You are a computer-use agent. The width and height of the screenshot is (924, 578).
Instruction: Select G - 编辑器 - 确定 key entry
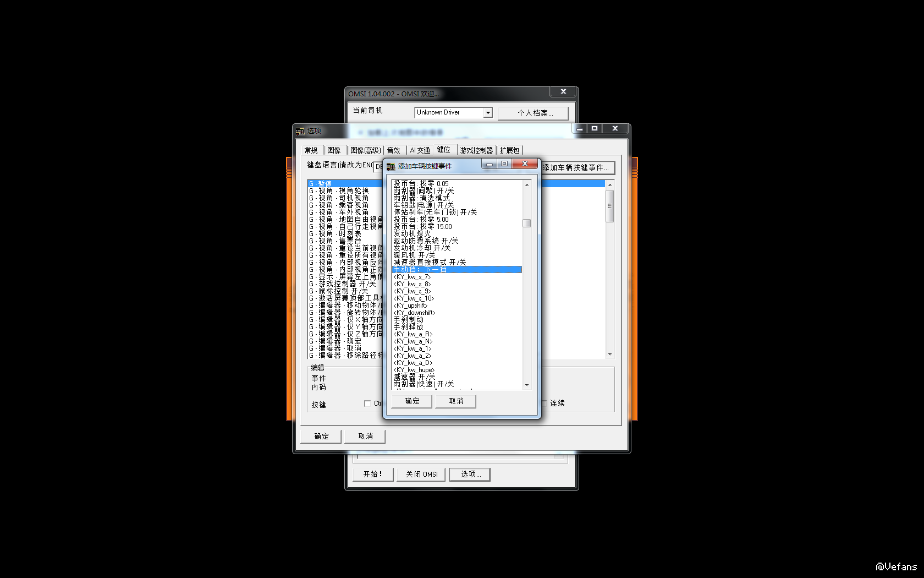(345, 341)
